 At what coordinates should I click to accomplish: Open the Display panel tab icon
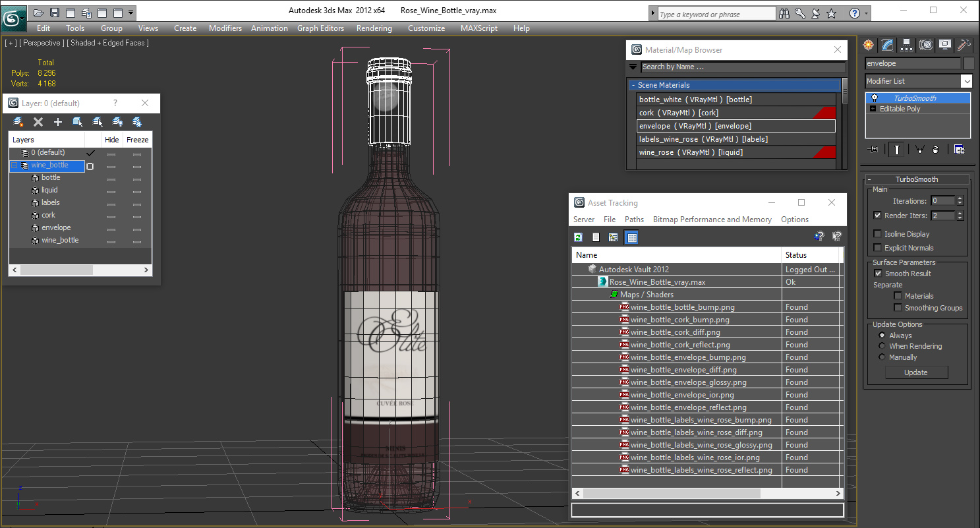[x=945, y=45]
